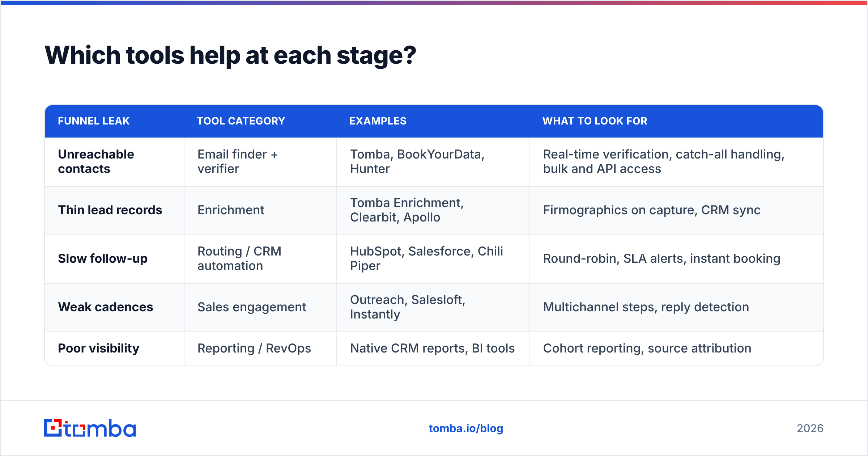868x456 pixels.
Task: Click the 'Real-time verification, catch-all handling' cell
Action: coord(677,162)
